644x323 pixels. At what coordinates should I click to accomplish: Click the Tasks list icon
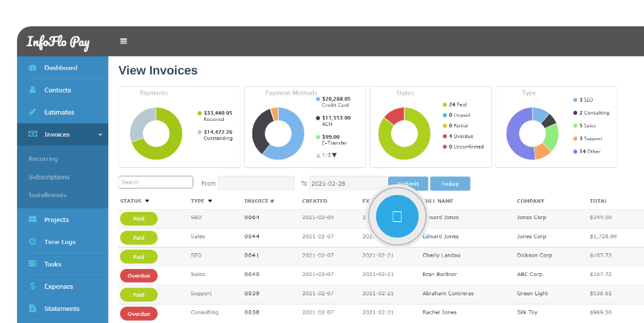(33, 264)
